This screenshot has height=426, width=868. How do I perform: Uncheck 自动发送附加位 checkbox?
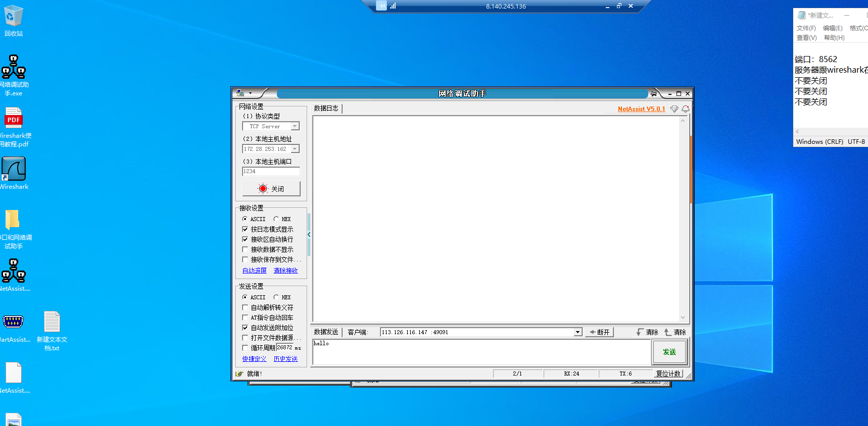coord(245,328)
